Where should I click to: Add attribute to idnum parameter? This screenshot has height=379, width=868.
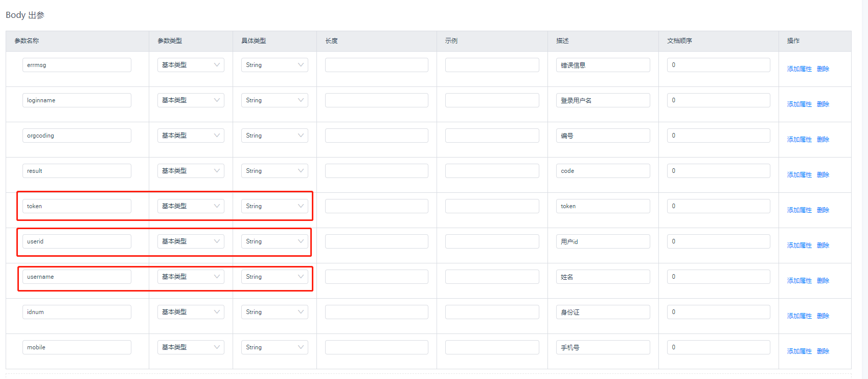800,316
